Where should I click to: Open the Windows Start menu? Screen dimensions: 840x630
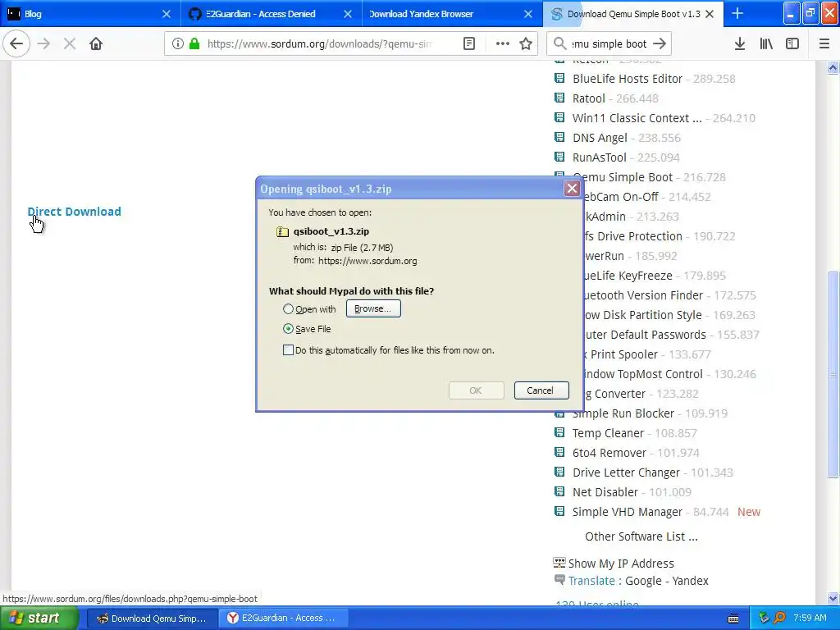coord(39,618)
